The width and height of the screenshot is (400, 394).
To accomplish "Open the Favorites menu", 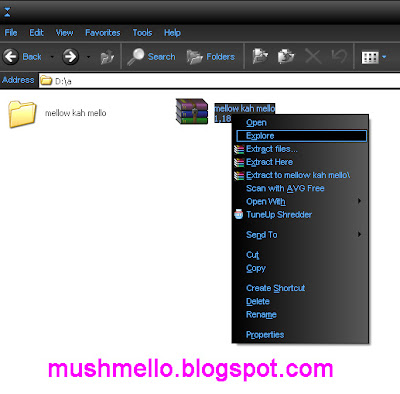I will click(103, 33).
